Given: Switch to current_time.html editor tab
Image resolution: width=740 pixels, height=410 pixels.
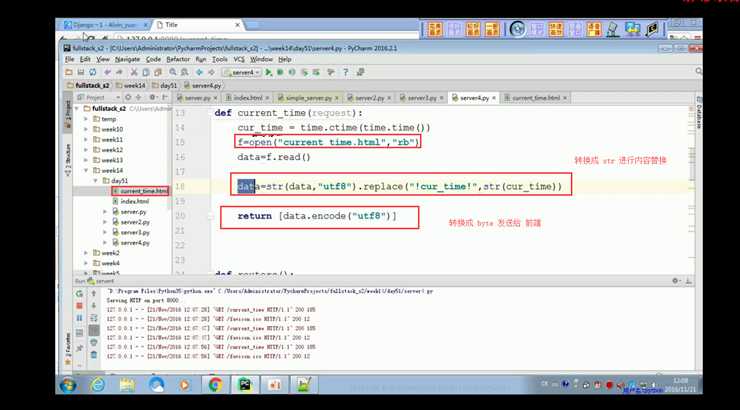Looking at the screenshot, I should (536, 98).
